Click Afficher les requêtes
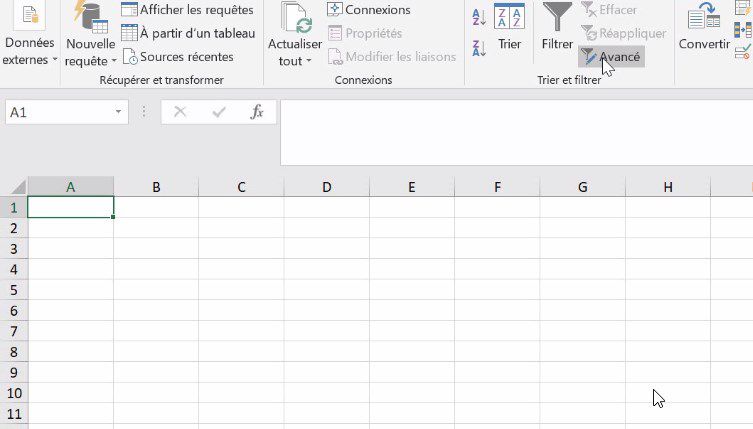 [x=187, y=10]
